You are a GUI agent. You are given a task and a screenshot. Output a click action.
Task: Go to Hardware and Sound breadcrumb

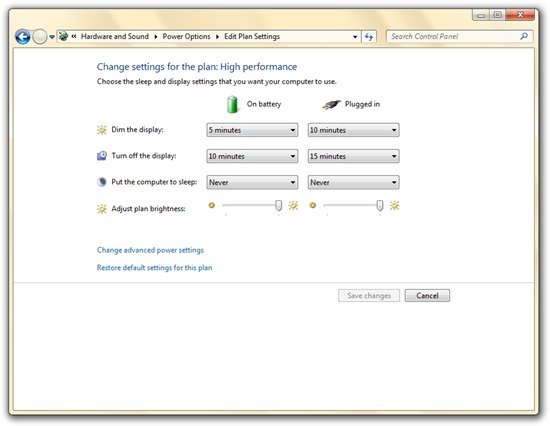(115, 36)
